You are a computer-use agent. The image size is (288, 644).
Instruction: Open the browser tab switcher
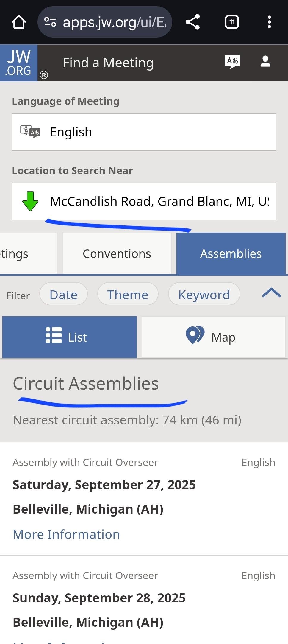click(232, 22)
